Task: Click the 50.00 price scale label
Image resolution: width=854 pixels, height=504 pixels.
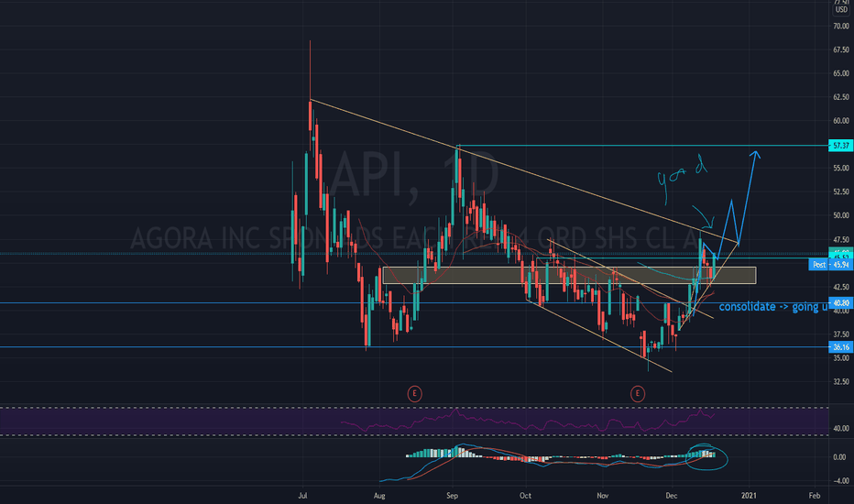Action: click(x=841, y=215)
